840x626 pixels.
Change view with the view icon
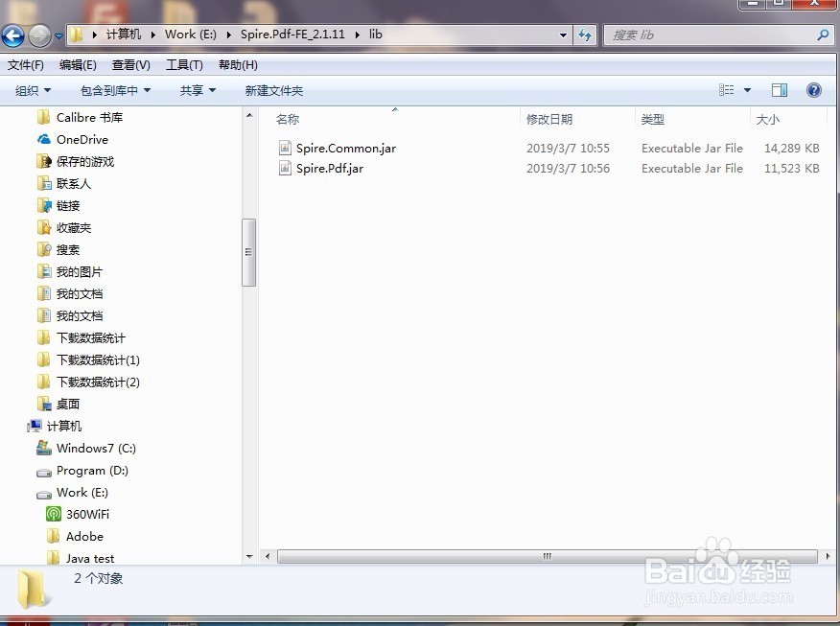click(x=727, y=90)
